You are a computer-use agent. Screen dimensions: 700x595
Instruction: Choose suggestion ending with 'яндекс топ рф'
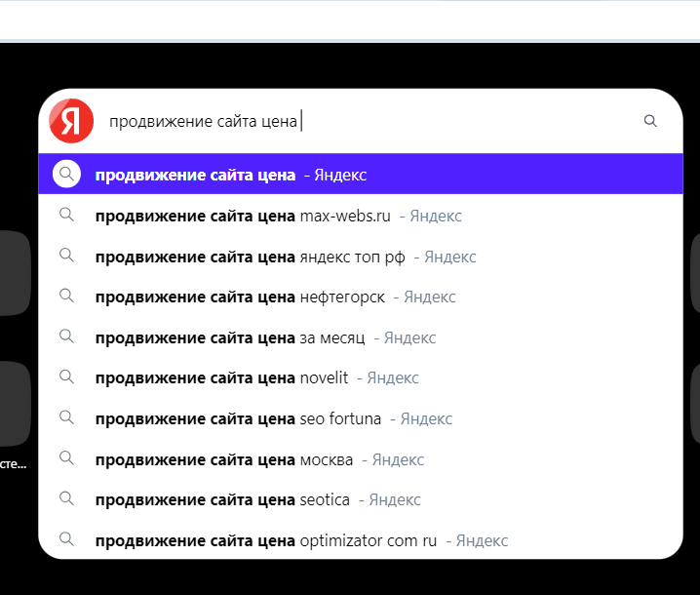361,257
